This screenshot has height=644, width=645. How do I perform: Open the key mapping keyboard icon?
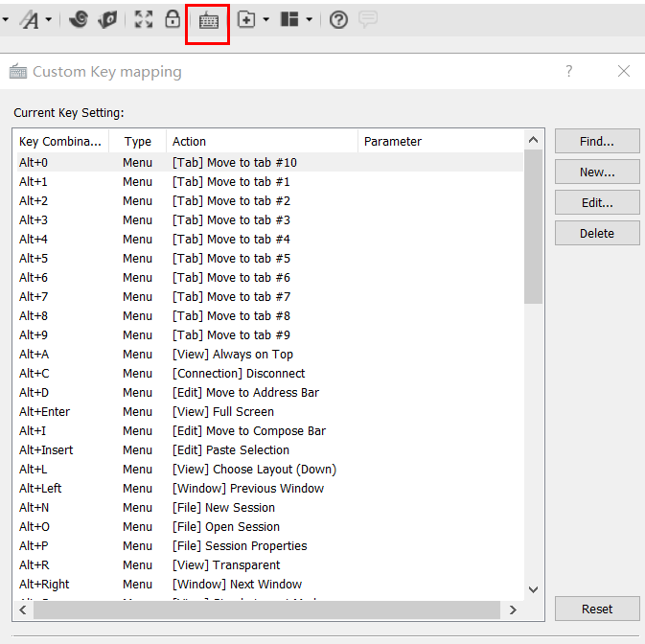coord(208,20)
